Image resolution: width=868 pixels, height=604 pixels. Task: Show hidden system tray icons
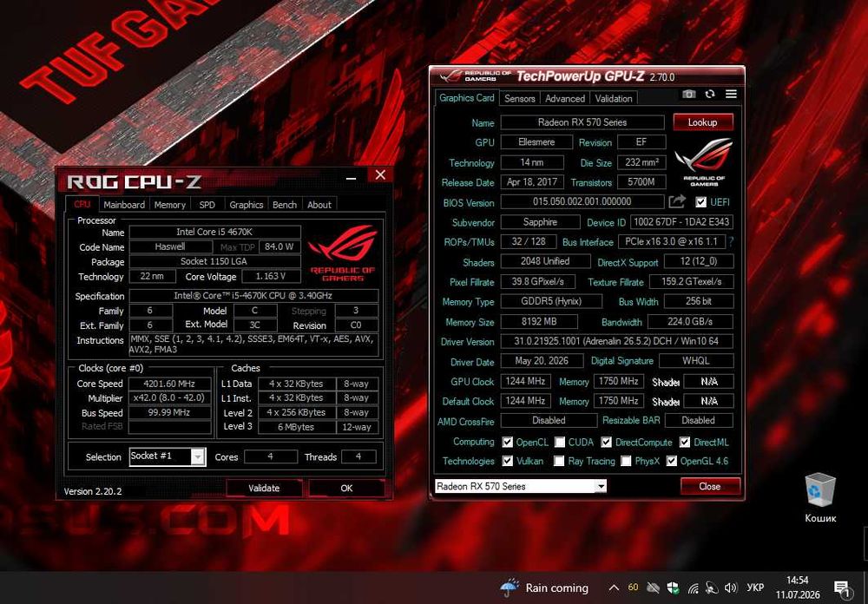click(614, 588)
